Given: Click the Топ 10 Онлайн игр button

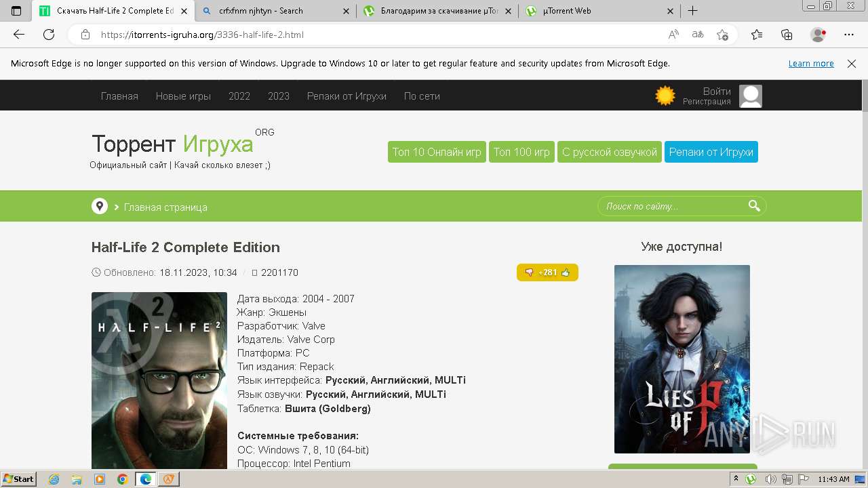Looking at the screenshot, I should coord(437,152).
